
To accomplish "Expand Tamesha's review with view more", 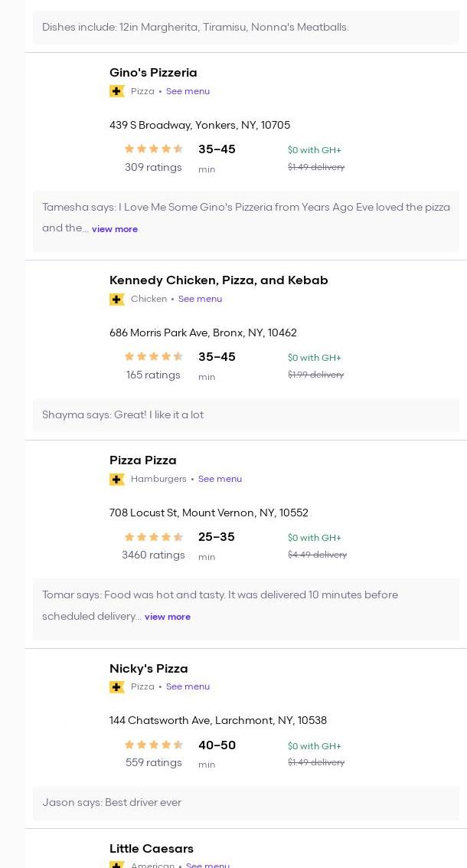I will point(115,229).
